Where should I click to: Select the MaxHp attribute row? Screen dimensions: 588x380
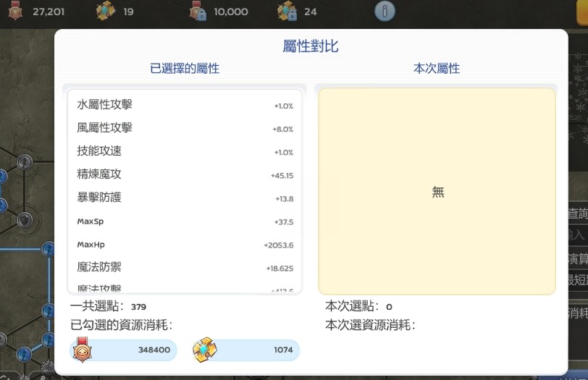pos(185,245)
